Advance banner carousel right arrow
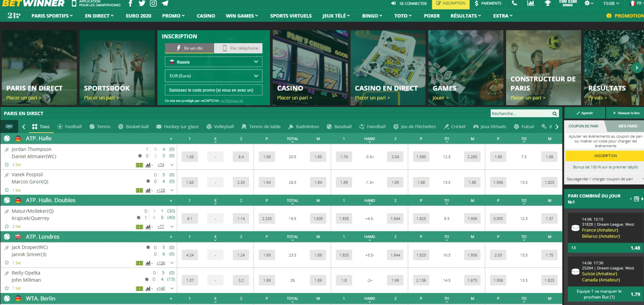 [x=637, y=68]
